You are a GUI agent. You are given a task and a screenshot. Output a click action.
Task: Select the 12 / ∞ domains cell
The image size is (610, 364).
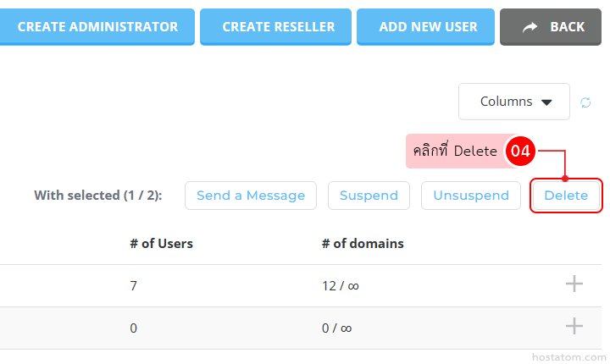click(x=341, y=286)
